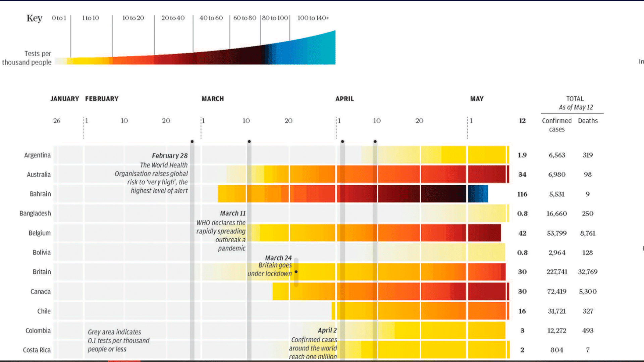Screen dimensions: 644x362
Task: Click Costa Rica's confirmed cases '804'
Action: (557, 350)
